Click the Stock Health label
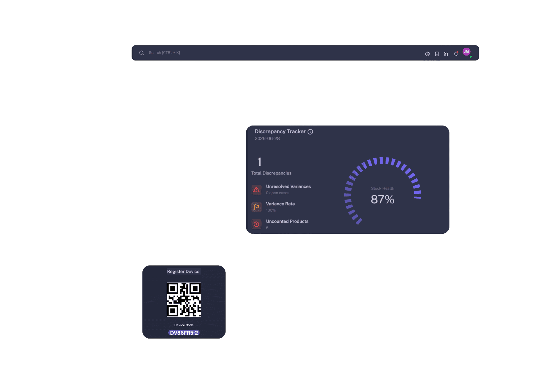 click(x=383, y=188)
